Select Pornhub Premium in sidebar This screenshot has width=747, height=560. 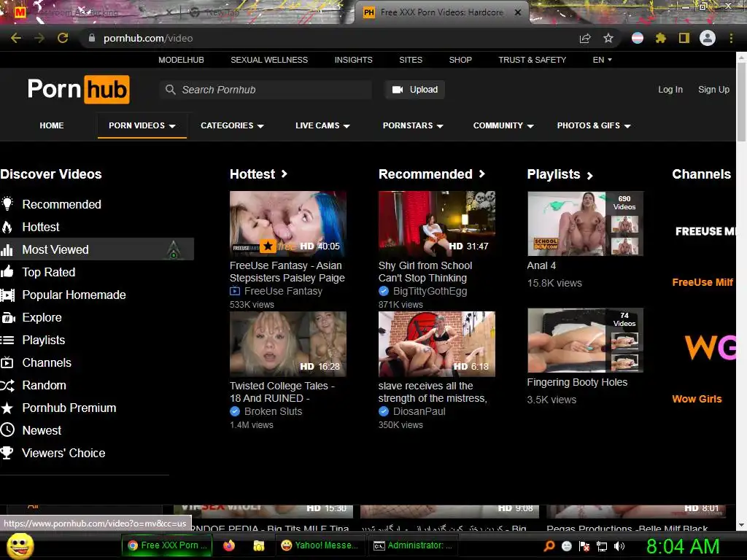(69, 408)
